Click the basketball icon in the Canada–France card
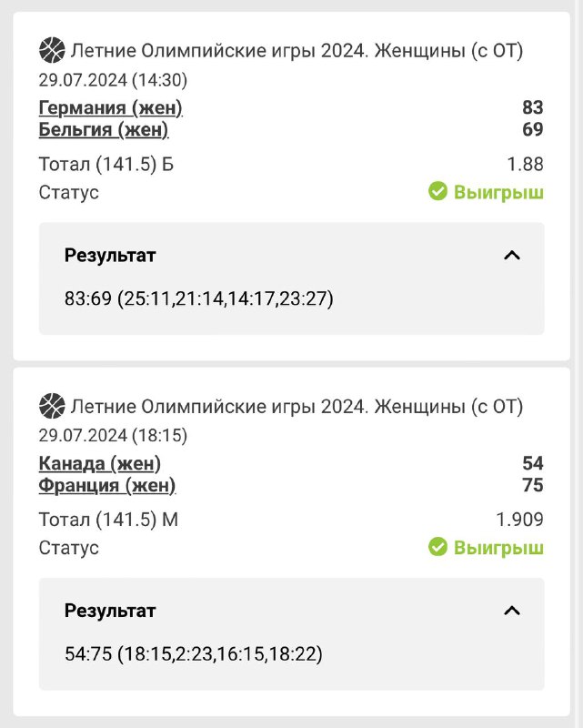Viewport: 583px width, 728px height. [x=52, y=404]
